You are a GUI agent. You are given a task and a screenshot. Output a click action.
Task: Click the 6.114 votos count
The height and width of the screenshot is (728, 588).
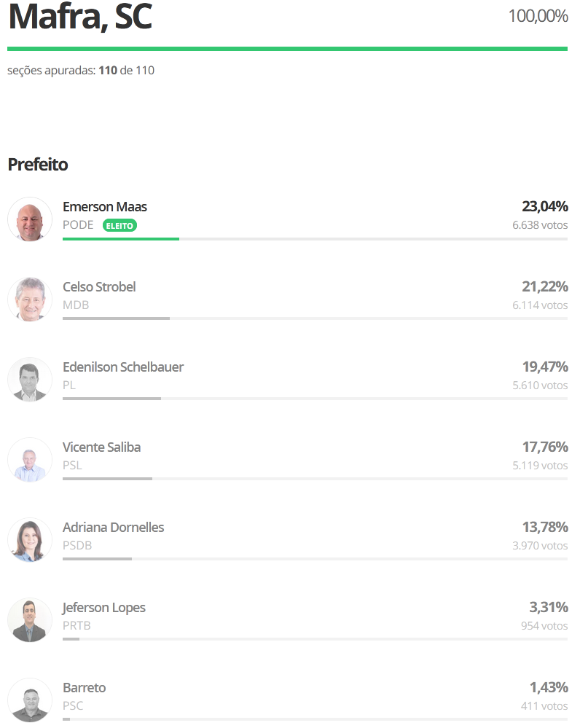coord(539,305)
